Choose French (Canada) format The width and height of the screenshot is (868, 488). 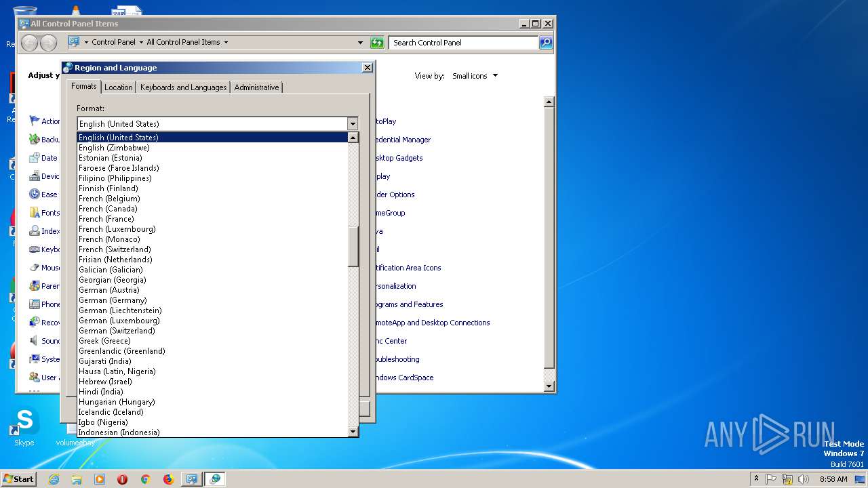(212, 209)
